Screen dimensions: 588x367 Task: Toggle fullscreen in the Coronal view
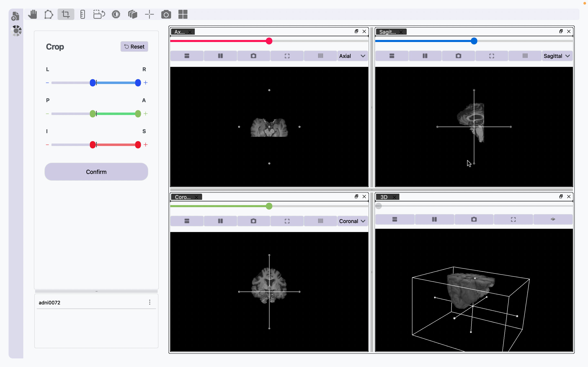click(x=287, y=221)
